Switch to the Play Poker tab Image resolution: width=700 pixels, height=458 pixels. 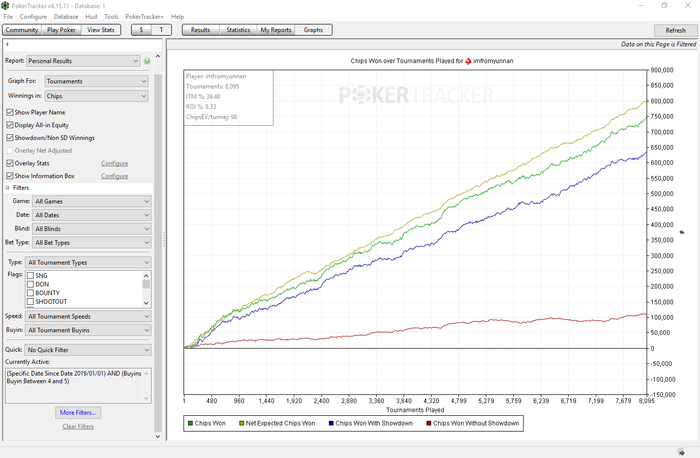point(61,30)
